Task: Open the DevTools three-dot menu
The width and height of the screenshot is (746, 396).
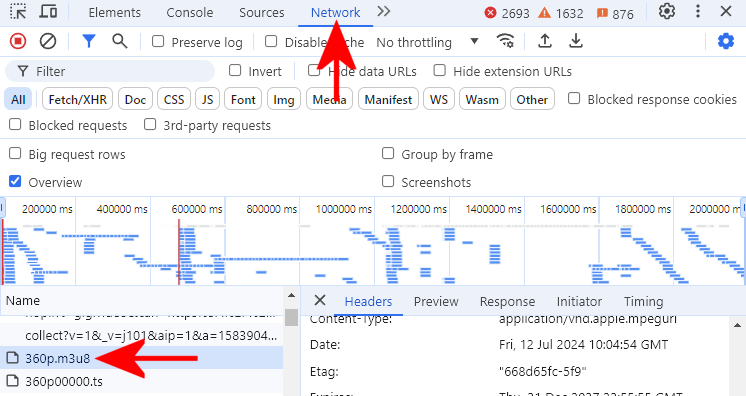Action: [697, 11]
